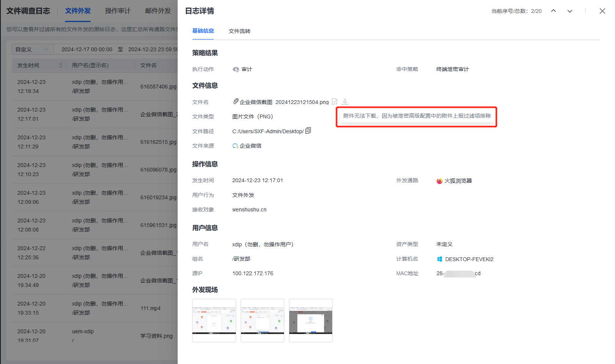Switch to the 邮件外发 tab
This screenshot has height=364, width=615.
pos(158,11)
